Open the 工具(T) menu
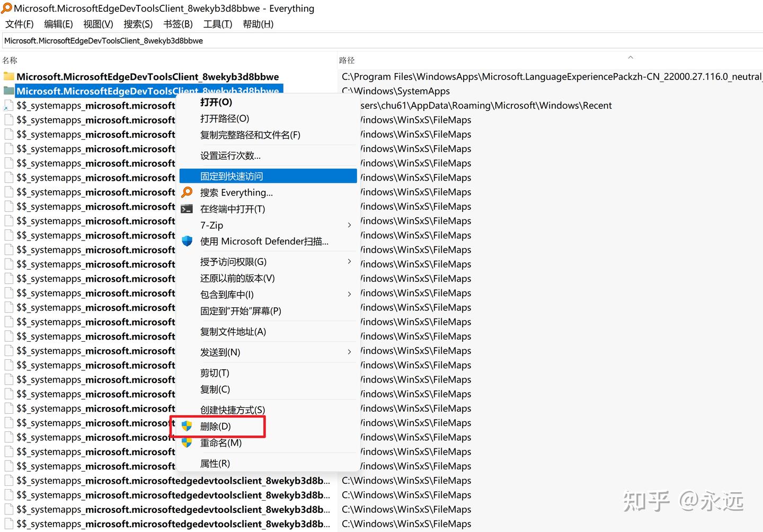763x532 pixels. 217,24
